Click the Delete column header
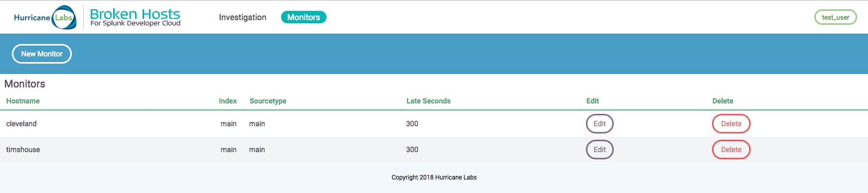This screenshot has width=868, height=193. point(723,101)
